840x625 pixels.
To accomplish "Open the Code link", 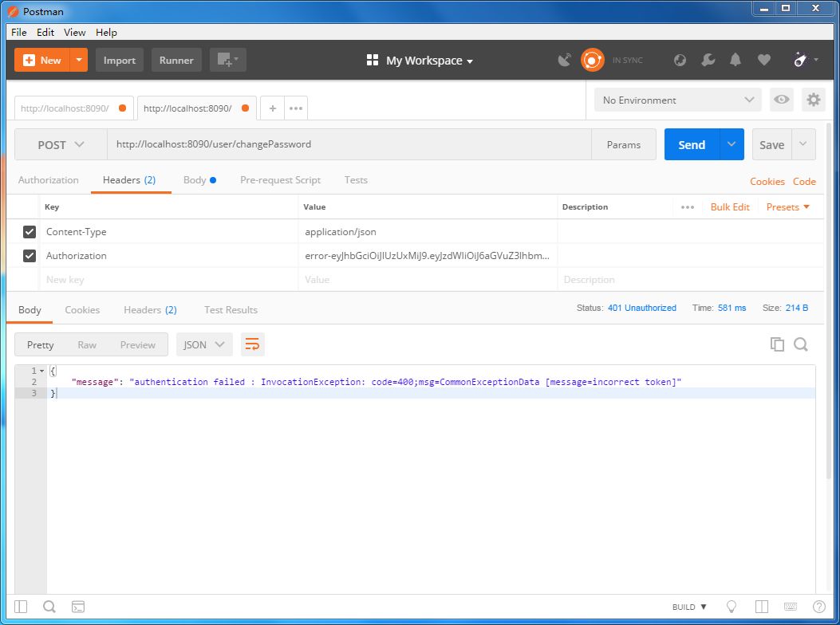I will coord(804,181).
